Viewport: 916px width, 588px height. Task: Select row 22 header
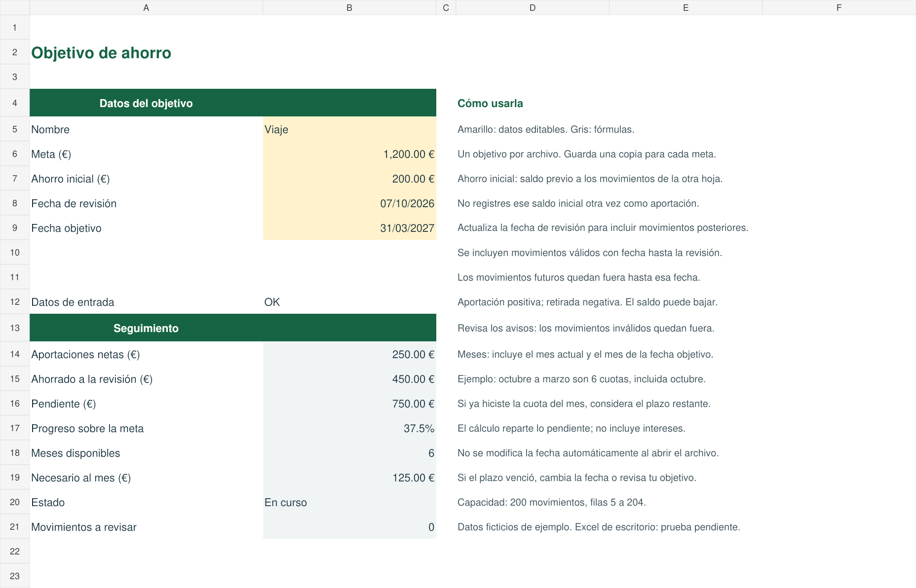15,551
